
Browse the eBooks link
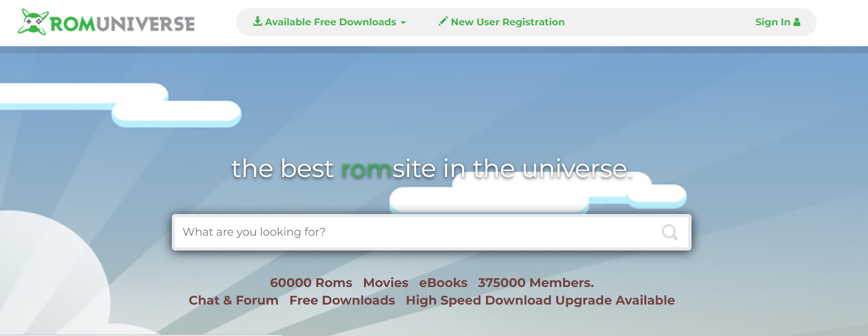(443, 282)
